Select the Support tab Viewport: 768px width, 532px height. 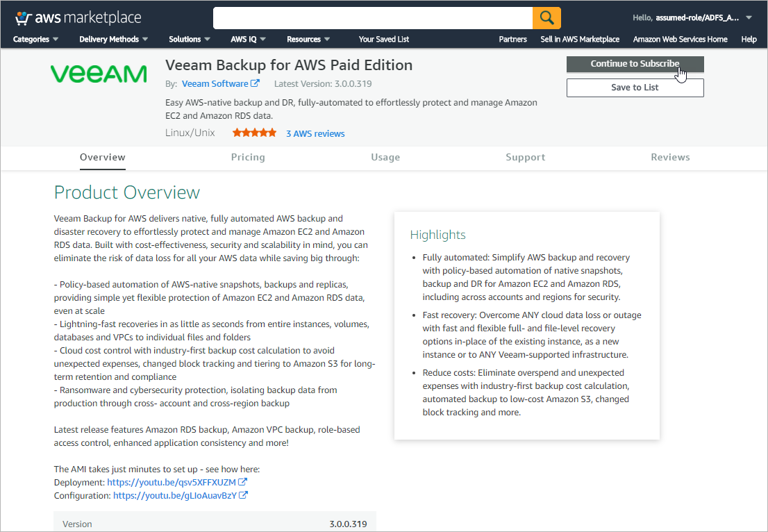coord(526,157)
